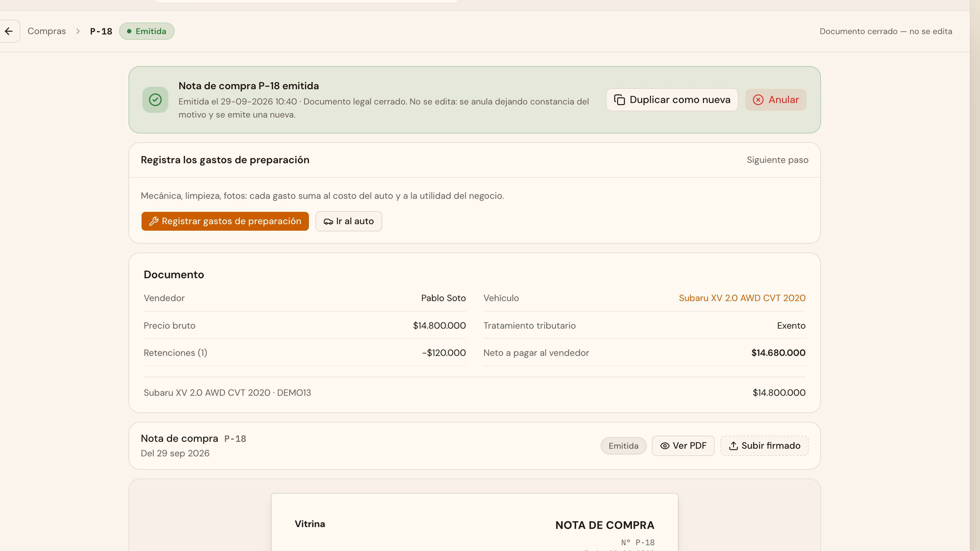980x551 pixels.
Task: Click the Tratamiento tributario label
Action: [529, 325]
